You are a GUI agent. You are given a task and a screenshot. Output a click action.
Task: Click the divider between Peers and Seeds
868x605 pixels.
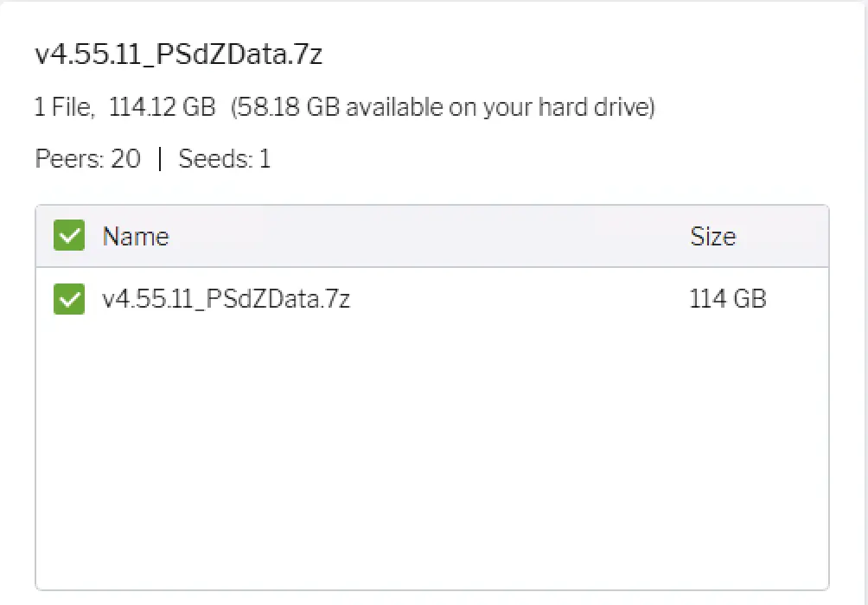click(160, 159)
